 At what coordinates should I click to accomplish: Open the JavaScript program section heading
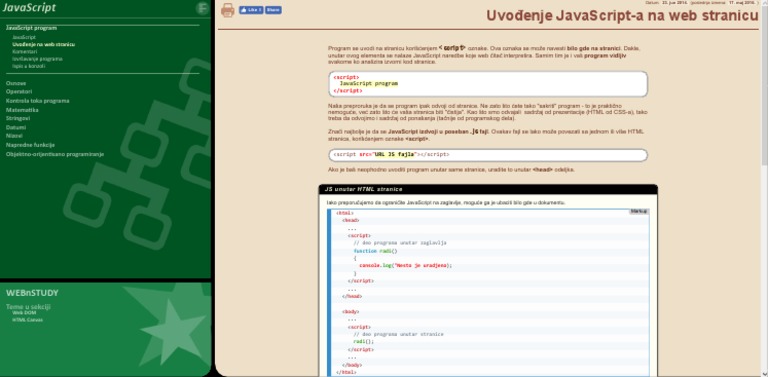(31, 28)
